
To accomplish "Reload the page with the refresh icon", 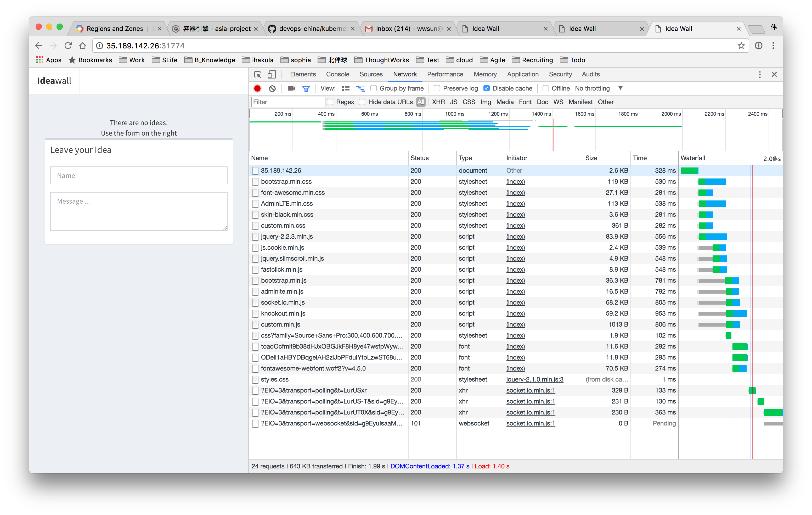I will tap(68, 46).
